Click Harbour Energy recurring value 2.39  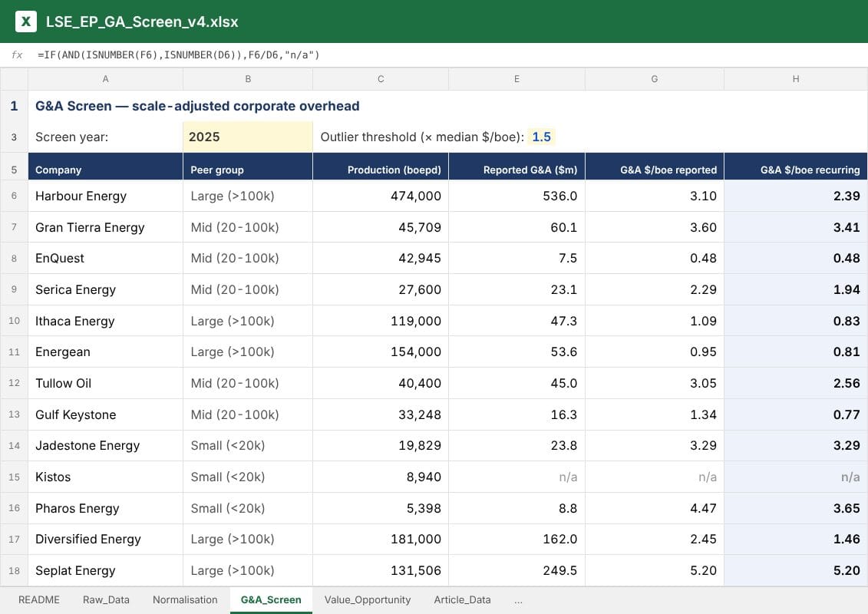[796, 196]
